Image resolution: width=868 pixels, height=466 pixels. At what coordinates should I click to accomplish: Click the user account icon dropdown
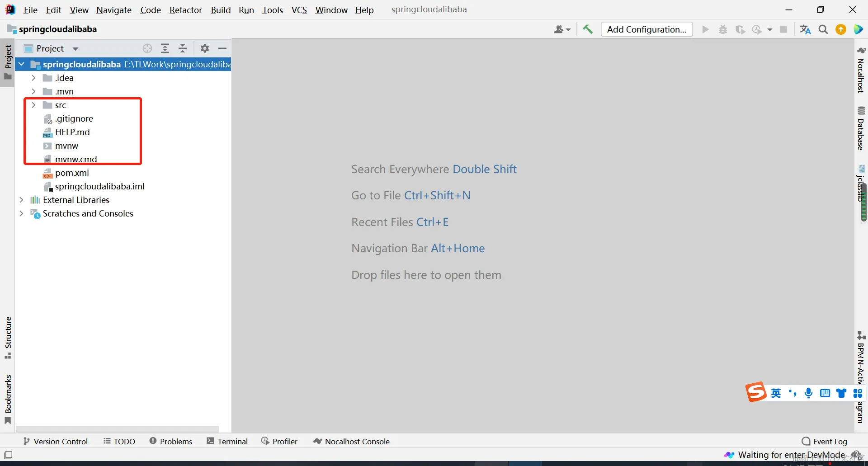tap(562, 29)
